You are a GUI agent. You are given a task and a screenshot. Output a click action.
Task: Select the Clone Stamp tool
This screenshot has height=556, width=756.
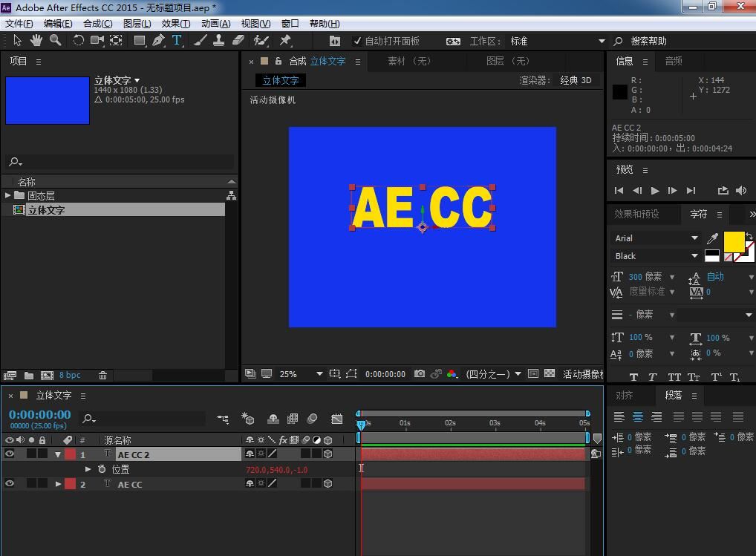coord(218,41)
